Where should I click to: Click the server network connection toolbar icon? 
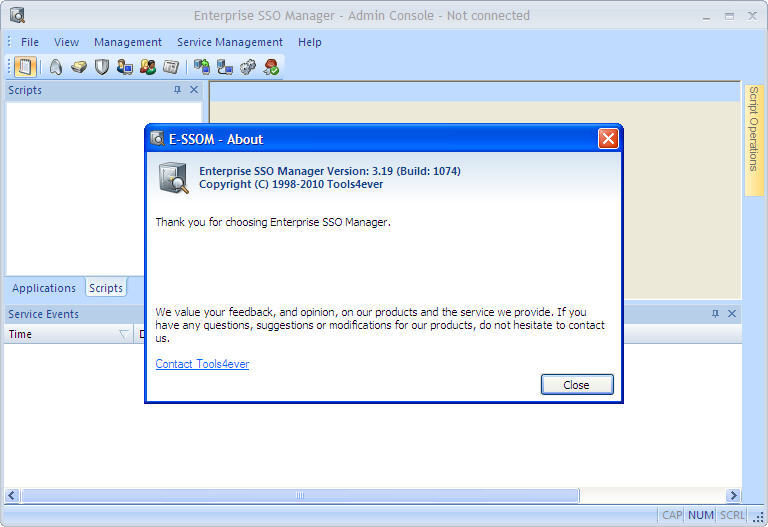(225, 67)
